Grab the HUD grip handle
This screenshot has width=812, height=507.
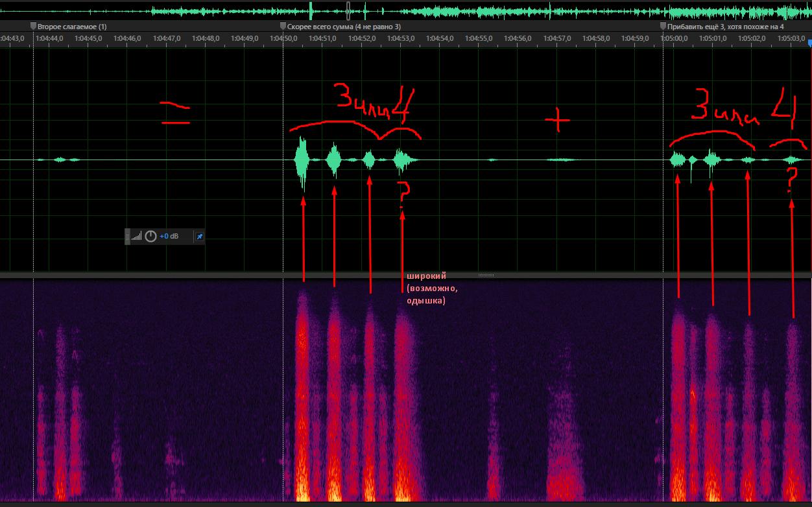pyautogui.click(x=127, y=237)
